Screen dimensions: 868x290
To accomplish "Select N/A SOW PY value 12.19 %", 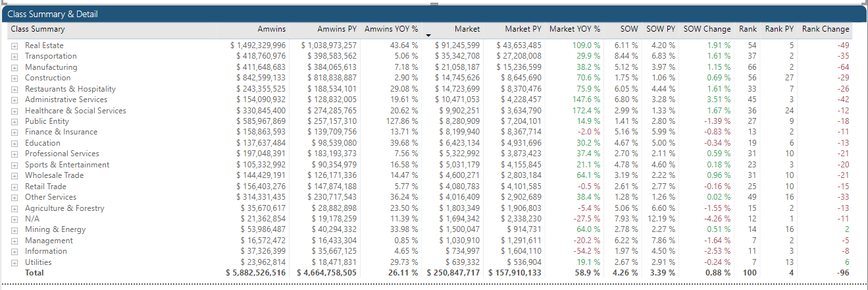I will pos(662,219).
